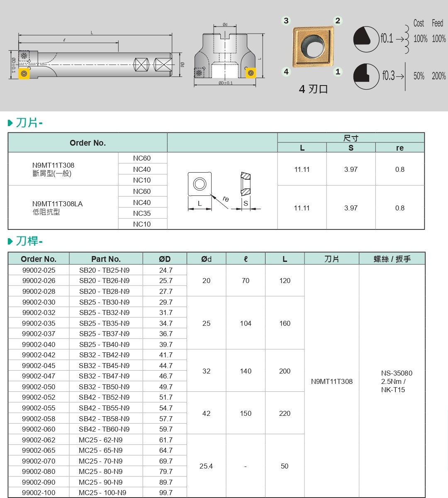Click the f0.1 chip shape icon

coord(366,39)
